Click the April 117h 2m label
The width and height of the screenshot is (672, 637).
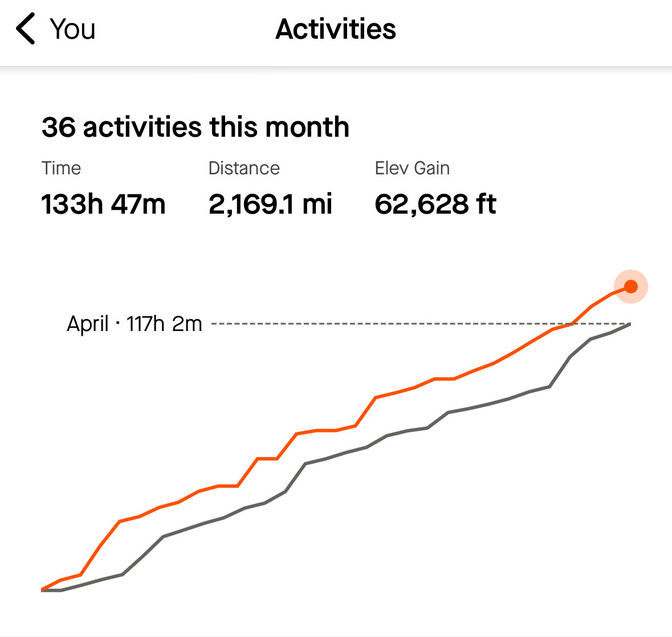click(135, 324)
